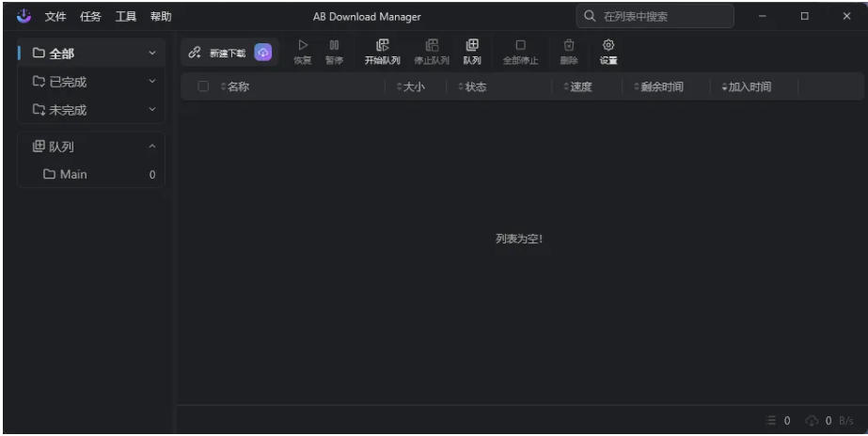Expand the 已完成 category chevron
The width and height of the screenshot is (868, 436).
coord(152,82)
